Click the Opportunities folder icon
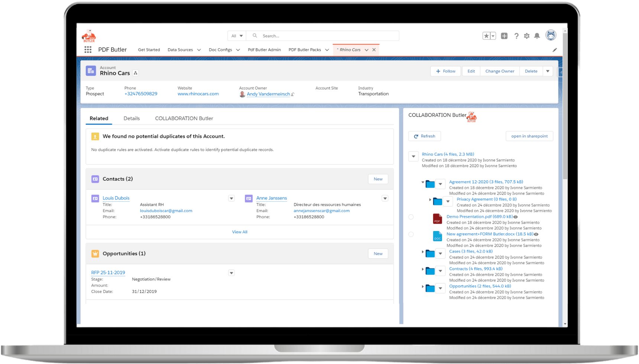 click(430, 288)
